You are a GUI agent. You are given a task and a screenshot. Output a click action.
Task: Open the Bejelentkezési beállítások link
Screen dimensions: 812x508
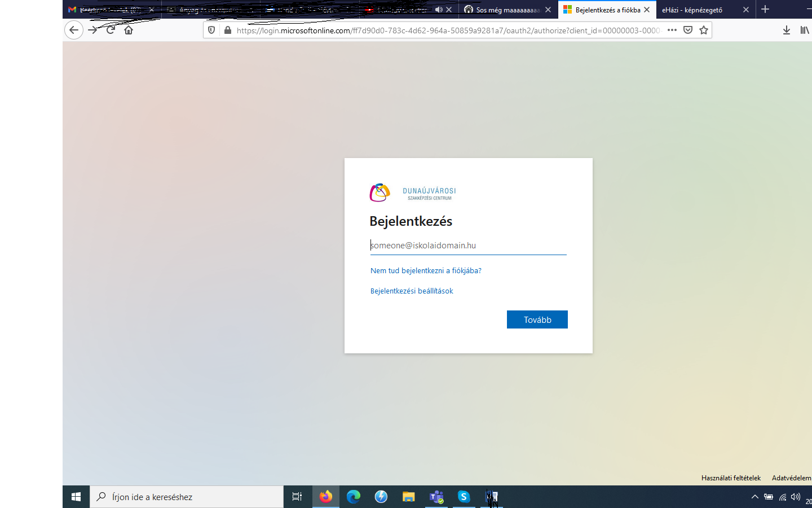pyautogui.click(x=412, y=291)
